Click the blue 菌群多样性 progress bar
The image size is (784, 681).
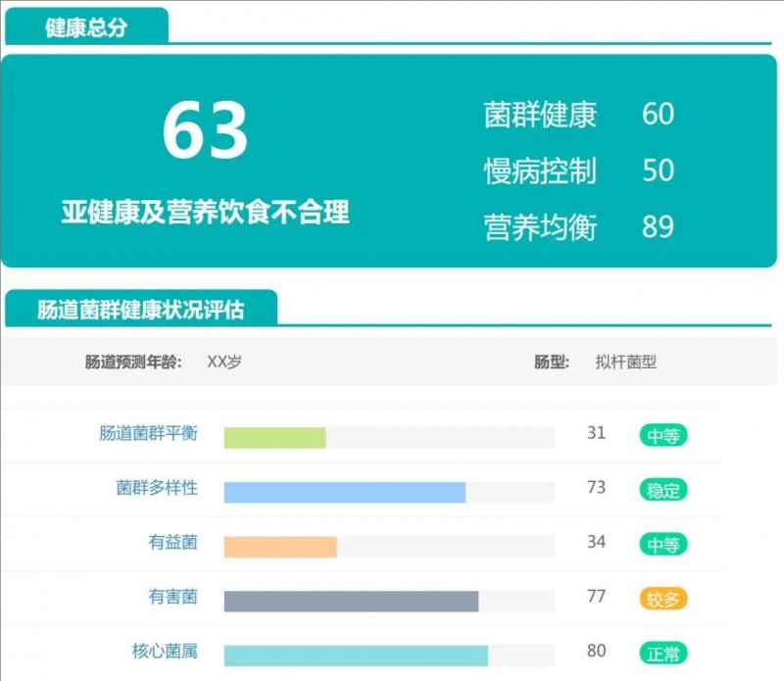pyautogui.click(x=344, y=492)
